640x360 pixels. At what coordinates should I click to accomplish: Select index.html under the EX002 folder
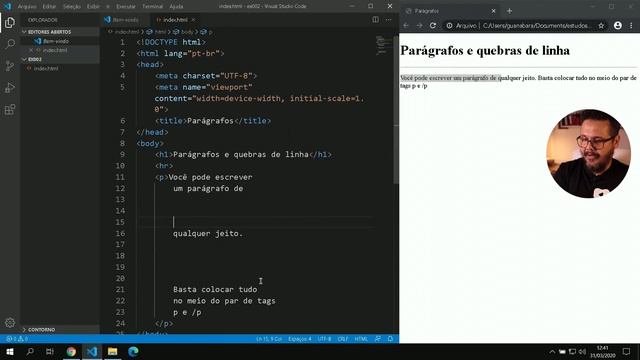click(x=46, y=69)
